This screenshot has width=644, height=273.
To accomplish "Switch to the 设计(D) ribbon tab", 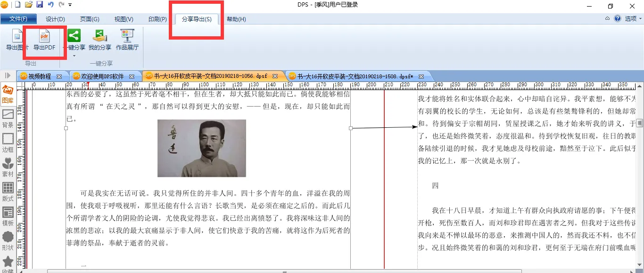I will tap(55, 19).
